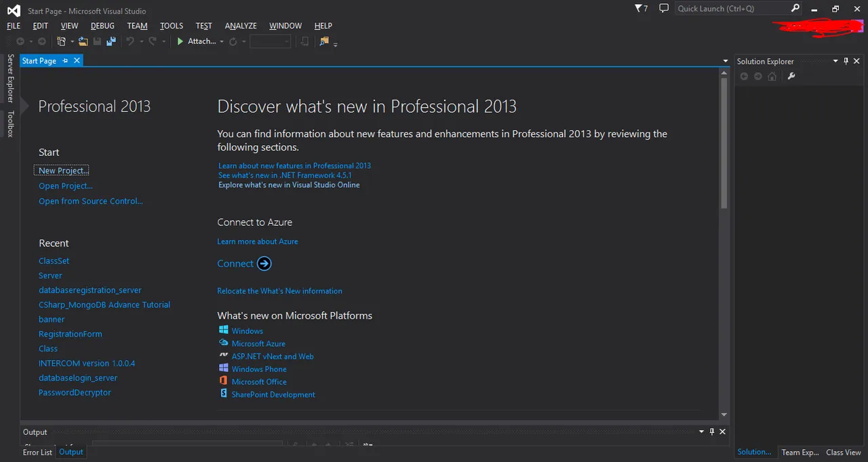Click the Visual Studio logo icon
Screen dimensions: 868x462
tap(14, 9)
